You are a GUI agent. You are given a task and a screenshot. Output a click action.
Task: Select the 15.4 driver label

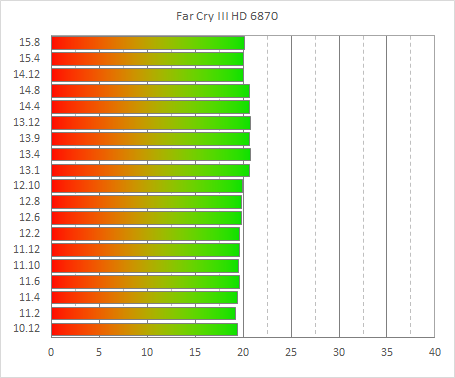click(x=29, y=58)
